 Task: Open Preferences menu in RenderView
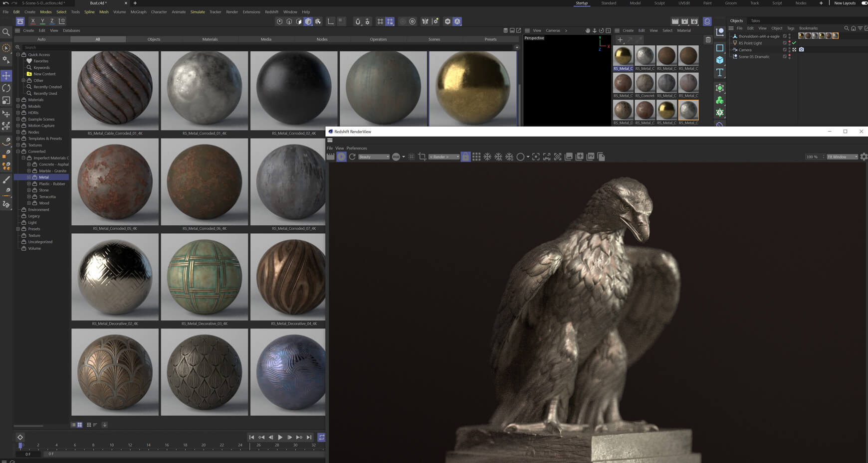click(x=357, y=148)
